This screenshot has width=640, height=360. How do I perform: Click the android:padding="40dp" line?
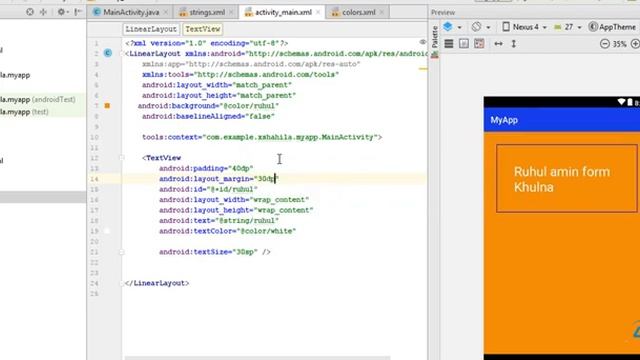[x=206, y=168]
